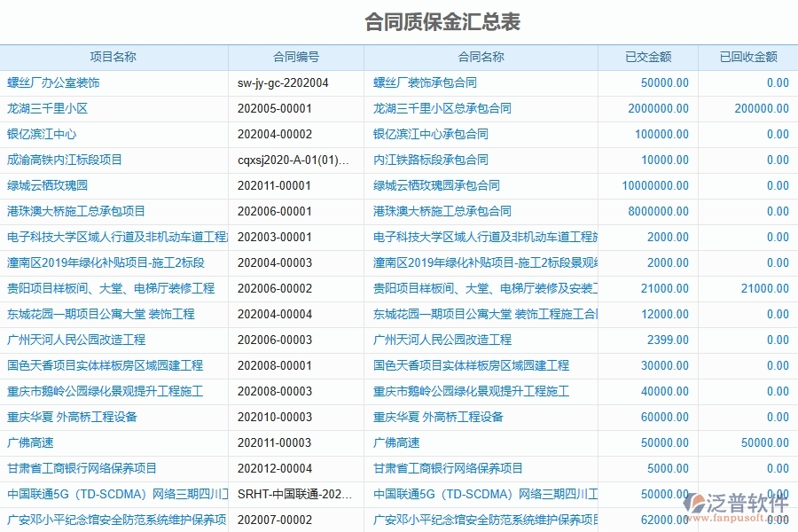Open the 港珠澳大桥施工总承包项目 link
798x532 pixels.
point(74,211)
